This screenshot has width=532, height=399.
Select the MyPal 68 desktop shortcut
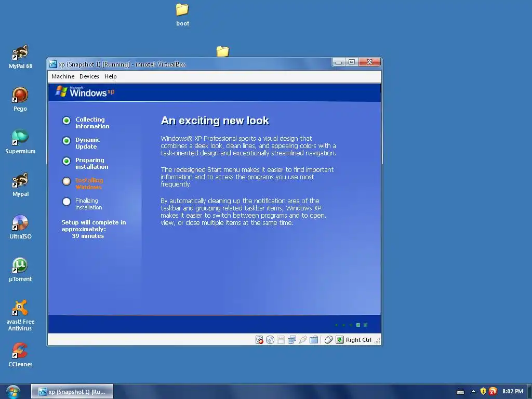pyautogui.click(x=20, y=57)
